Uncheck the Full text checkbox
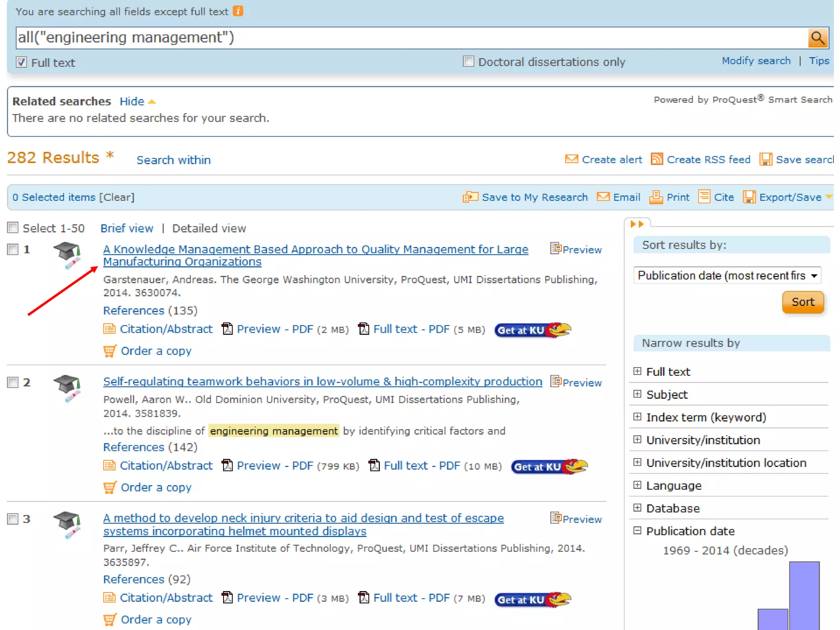 click(21, 62)
